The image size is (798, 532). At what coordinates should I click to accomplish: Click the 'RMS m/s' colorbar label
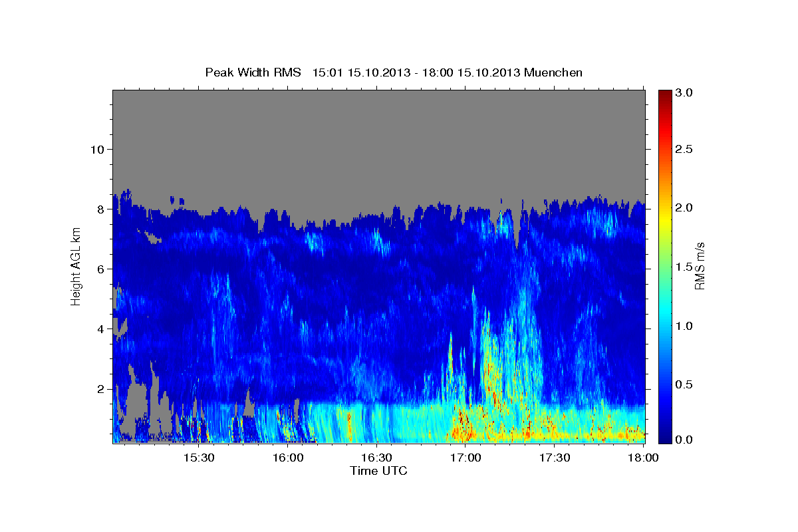700,266
